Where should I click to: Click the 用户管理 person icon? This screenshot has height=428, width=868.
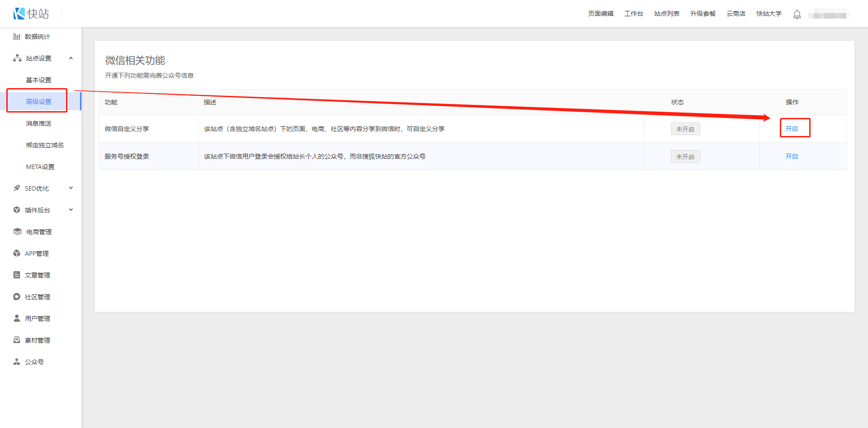(x=17, y=319)
